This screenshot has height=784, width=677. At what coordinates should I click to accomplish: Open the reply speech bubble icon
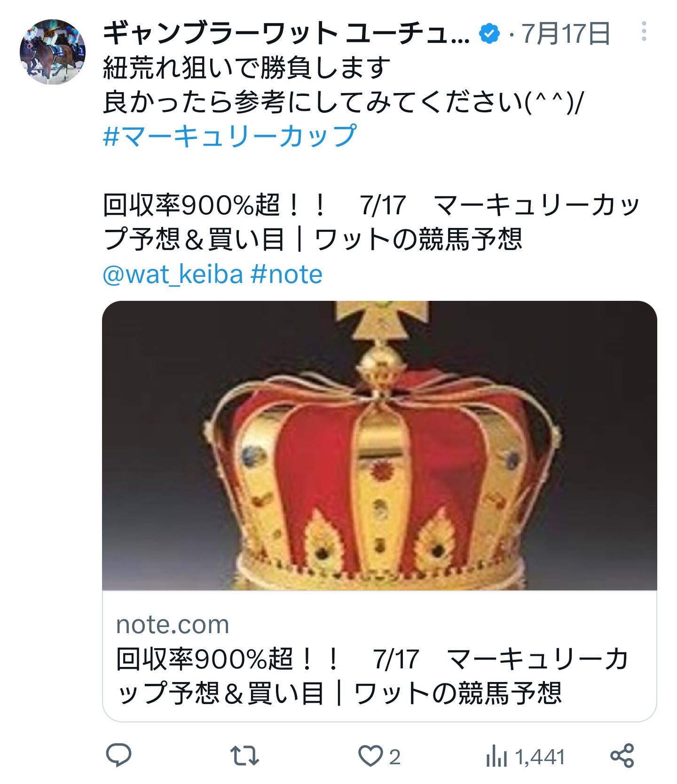[x=118, y=756]
